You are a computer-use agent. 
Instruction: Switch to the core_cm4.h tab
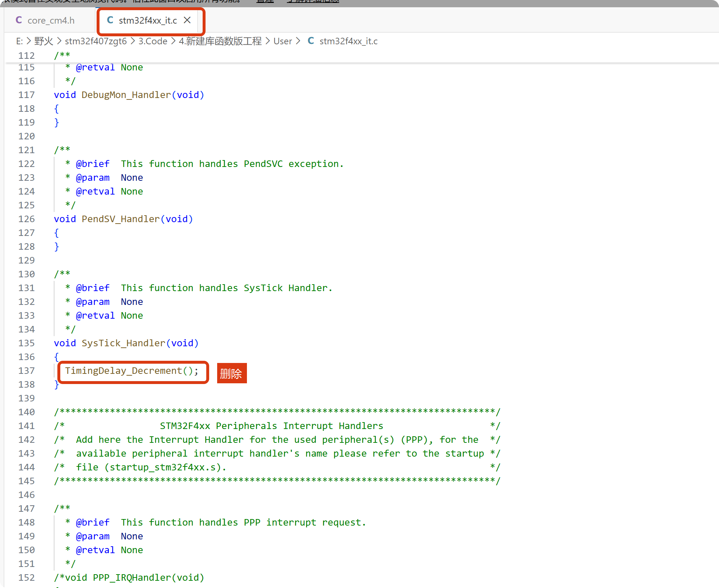[51, 20]
